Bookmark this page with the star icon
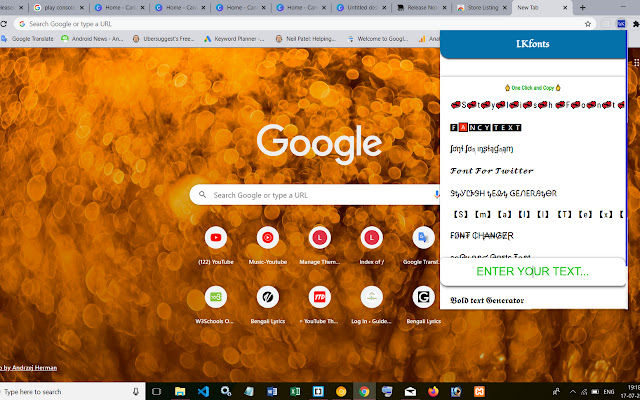Screen dimensions: 640x400 point(588,24)
